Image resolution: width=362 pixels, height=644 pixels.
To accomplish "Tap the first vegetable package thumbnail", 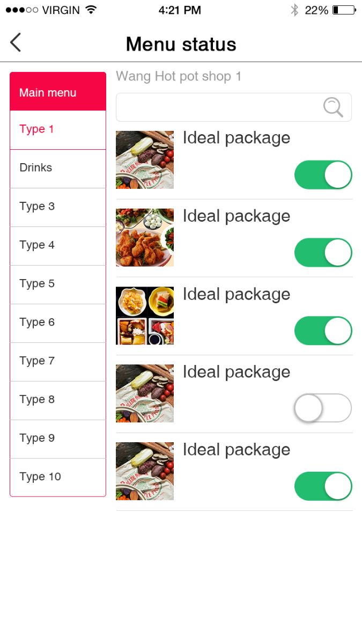I will 145,160.
